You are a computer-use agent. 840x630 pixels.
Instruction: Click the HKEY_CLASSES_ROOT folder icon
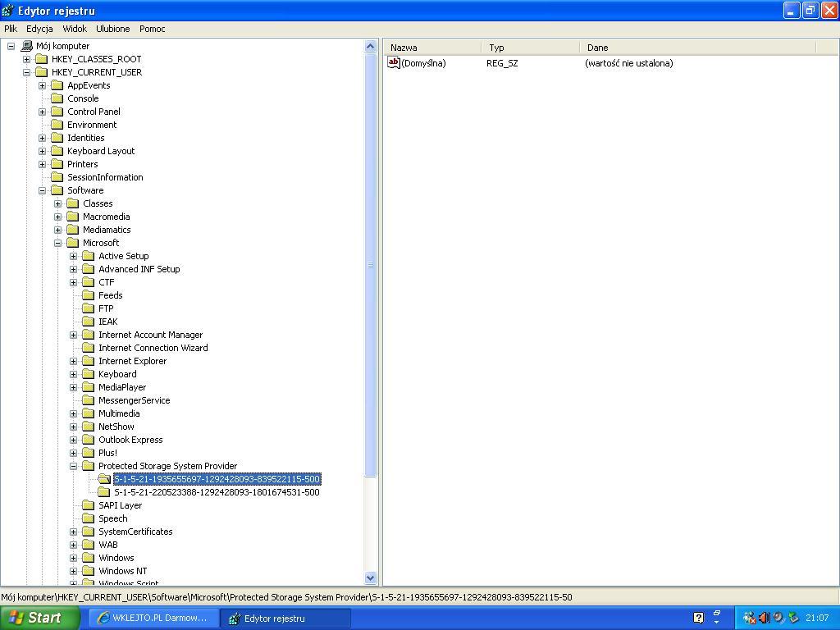[41, 59]
